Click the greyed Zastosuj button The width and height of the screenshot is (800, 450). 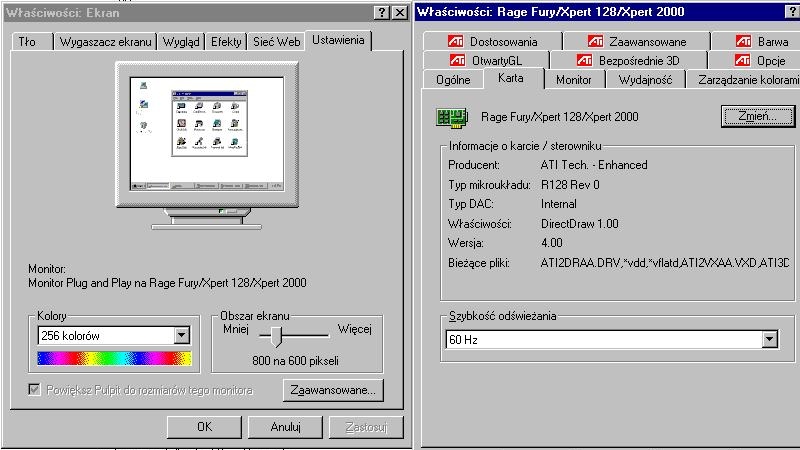[366, 427]
